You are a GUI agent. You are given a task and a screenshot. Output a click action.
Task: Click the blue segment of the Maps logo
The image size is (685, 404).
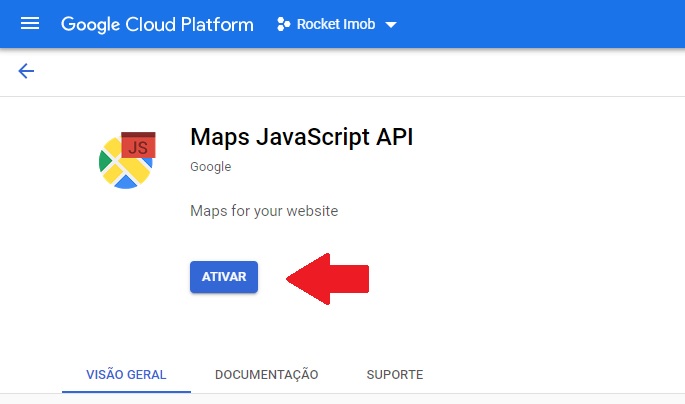click(127, 183)
